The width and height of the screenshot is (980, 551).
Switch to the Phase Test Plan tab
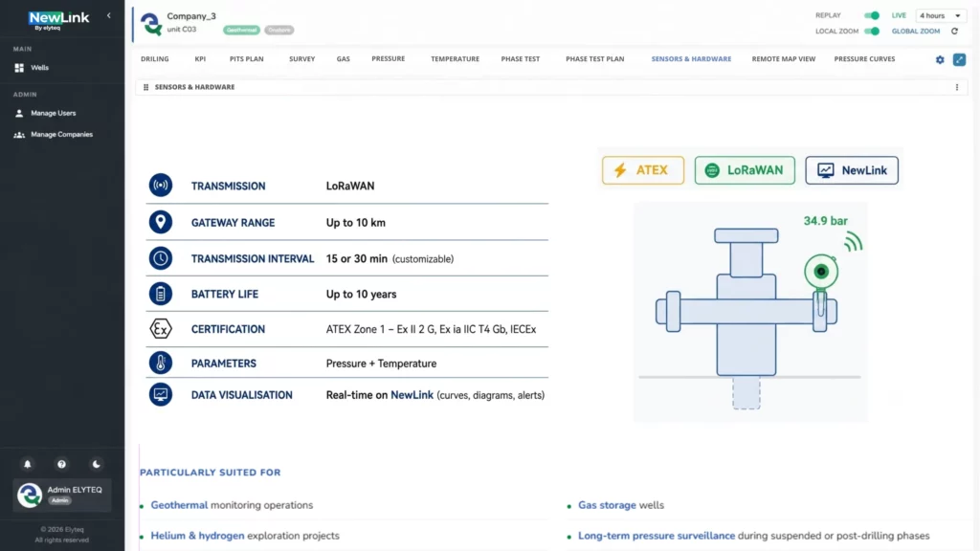[x=595, y=58]
